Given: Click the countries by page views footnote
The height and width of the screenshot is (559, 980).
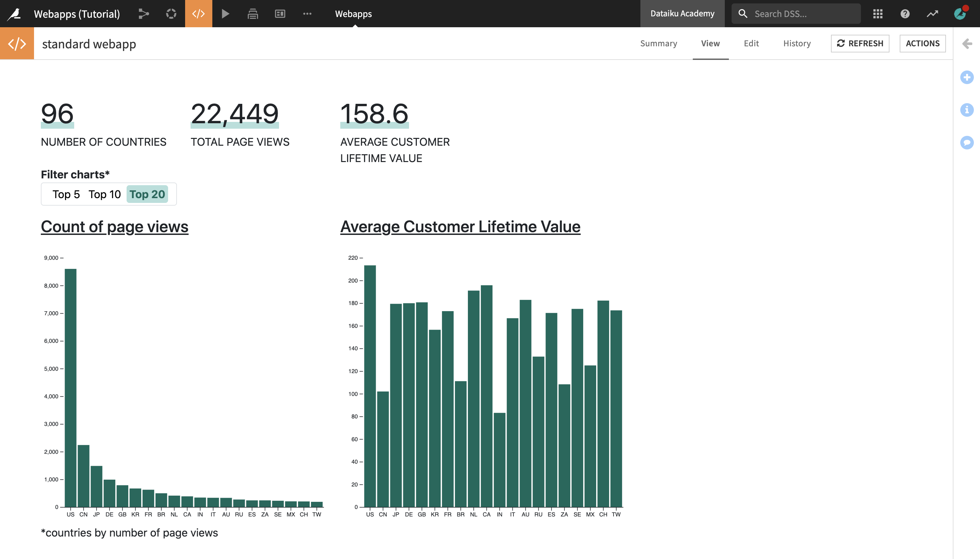Looking at the screenshot, I should click(x=129, y=532).
